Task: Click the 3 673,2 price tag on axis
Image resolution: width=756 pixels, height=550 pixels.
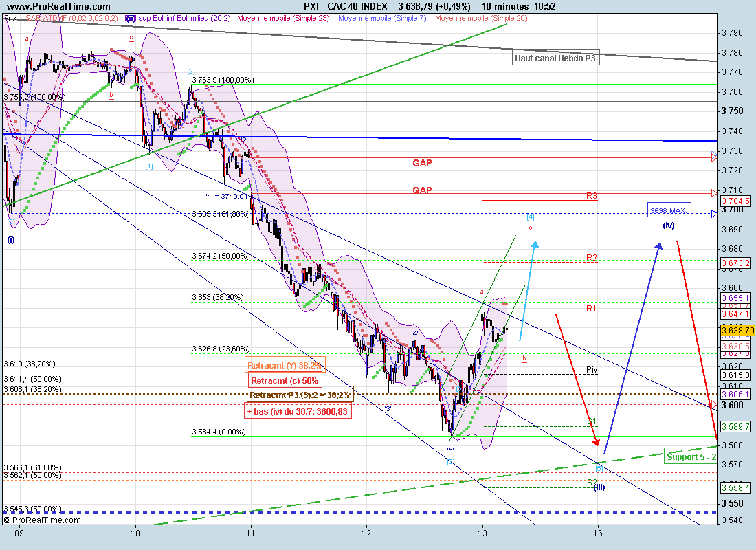Action: 735,263
